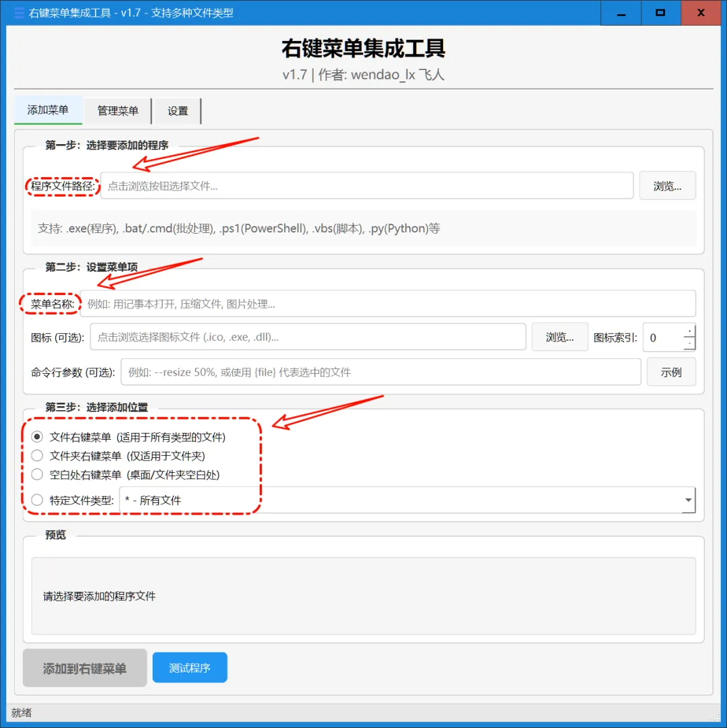Enable the 特定文件类型 radio option
This screenshot has height=728, width=727.
37,499
